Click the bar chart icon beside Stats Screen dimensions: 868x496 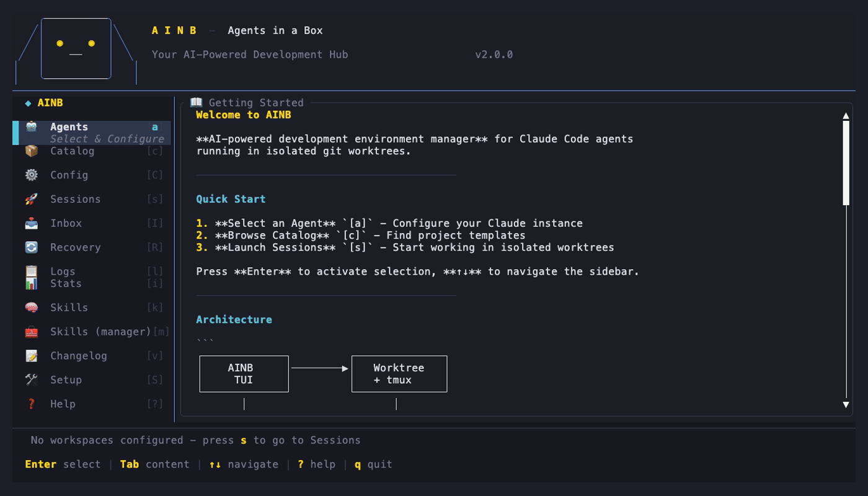(32, 283)
